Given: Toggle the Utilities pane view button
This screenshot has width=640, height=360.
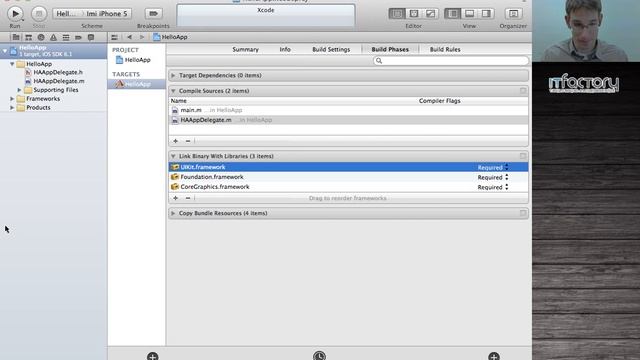Looking at the screenshot, I should pos(486,13).
